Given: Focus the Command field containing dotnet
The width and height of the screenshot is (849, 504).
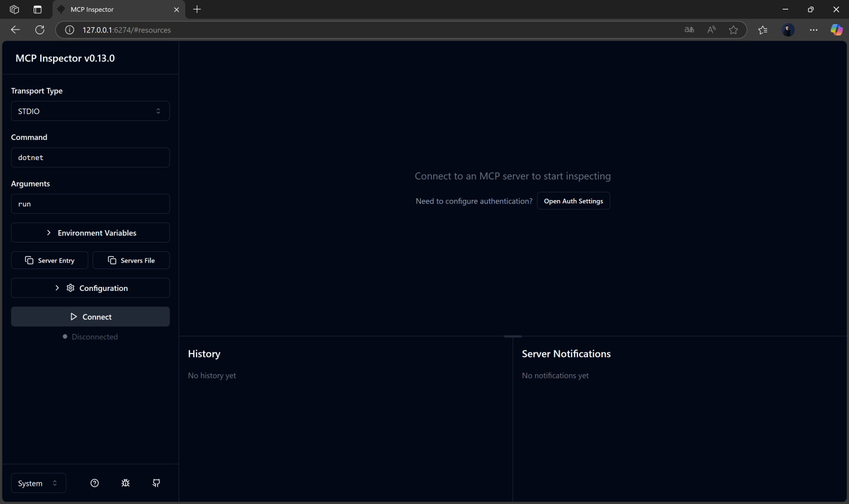Looking at the screenshot, I should pyautogui.click(x=90, y=158).
